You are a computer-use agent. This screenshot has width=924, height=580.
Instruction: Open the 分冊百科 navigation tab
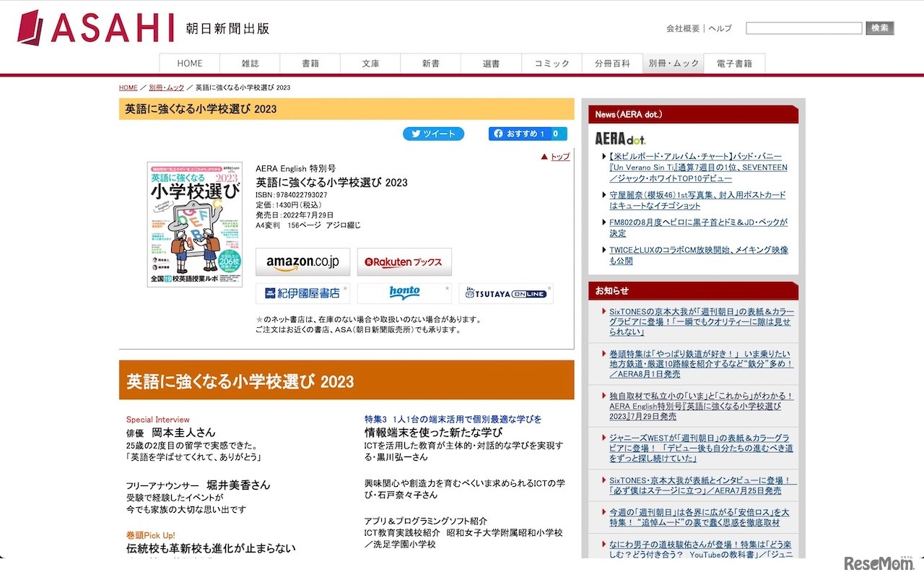coord(612,64)
